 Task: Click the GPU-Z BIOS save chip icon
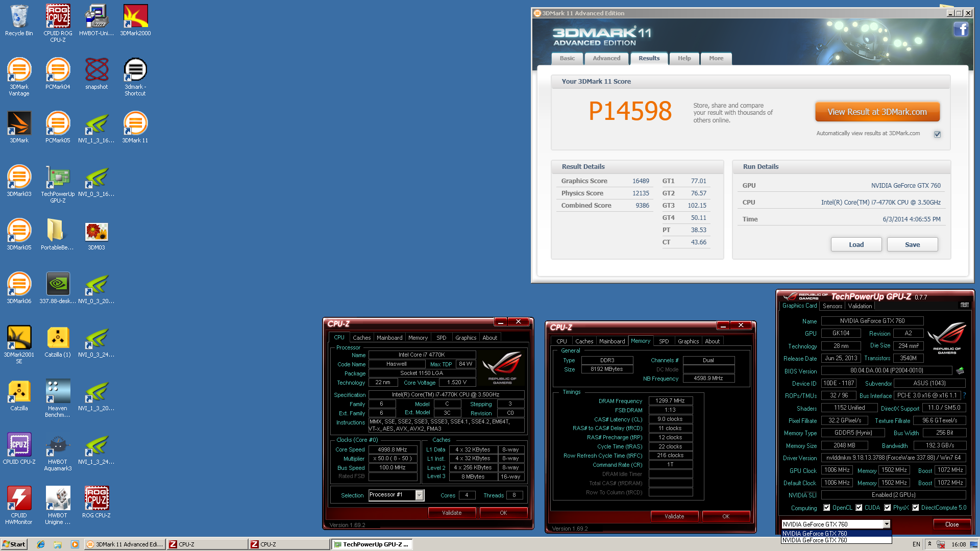click(960, 370)
